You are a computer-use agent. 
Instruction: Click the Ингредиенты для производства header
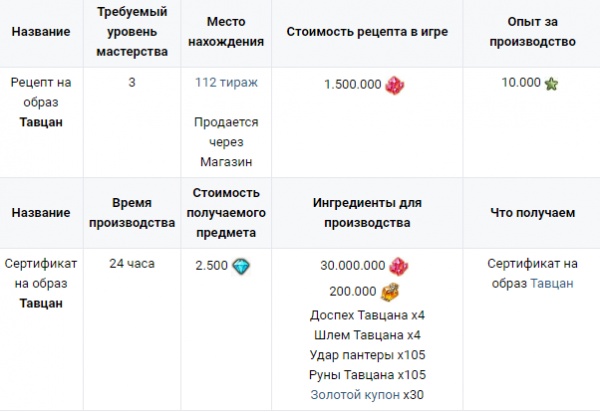point(367,213)
